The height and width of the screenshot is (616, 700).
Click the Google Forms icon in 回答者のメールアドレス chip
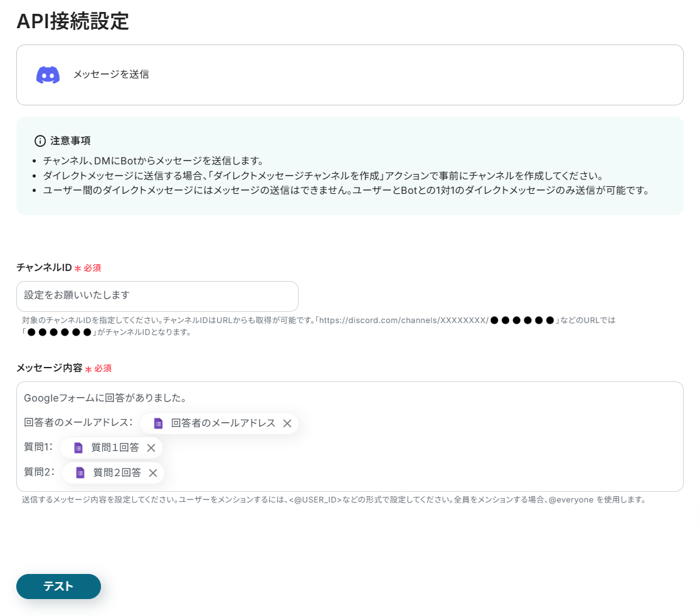(x=158, y=423)
